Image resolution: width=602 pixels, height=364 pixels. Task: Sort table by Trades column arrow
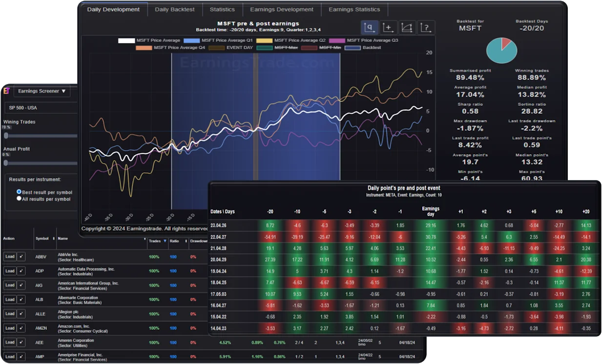tap(165, 241)
